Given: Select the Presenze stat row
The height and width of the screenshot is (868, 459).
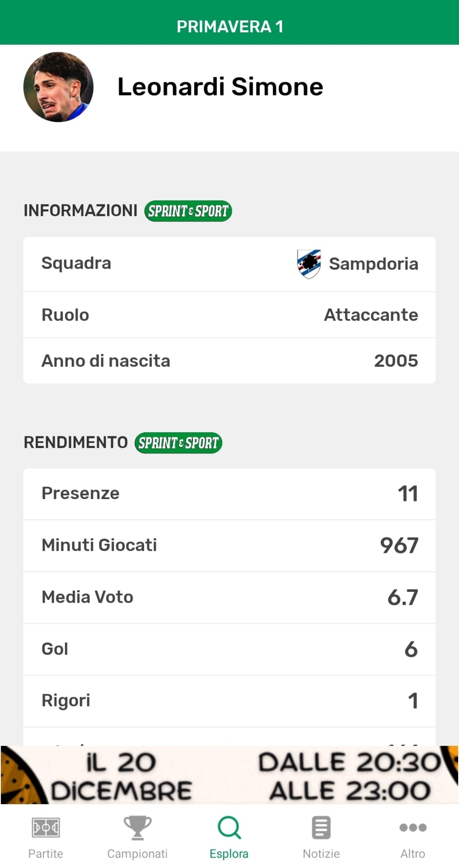Looking at the screenshot, I should (229, 494).
